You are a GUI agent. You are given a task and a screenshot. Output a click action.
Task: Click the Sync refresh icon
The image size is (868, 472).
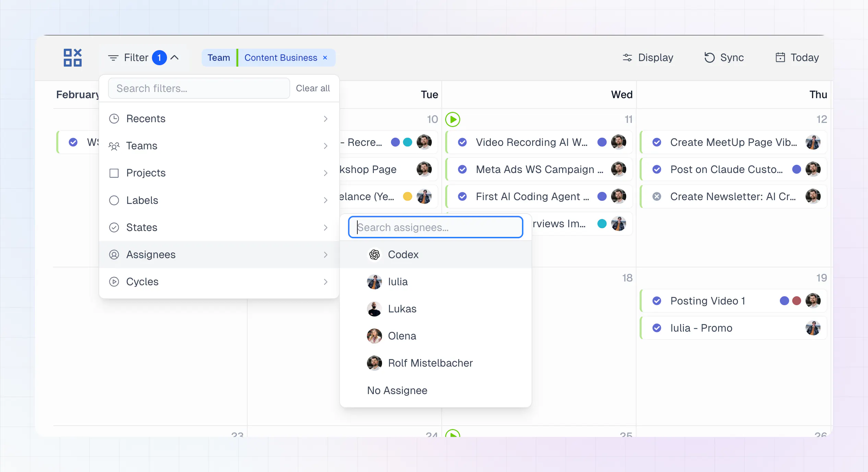coord(709,57)
